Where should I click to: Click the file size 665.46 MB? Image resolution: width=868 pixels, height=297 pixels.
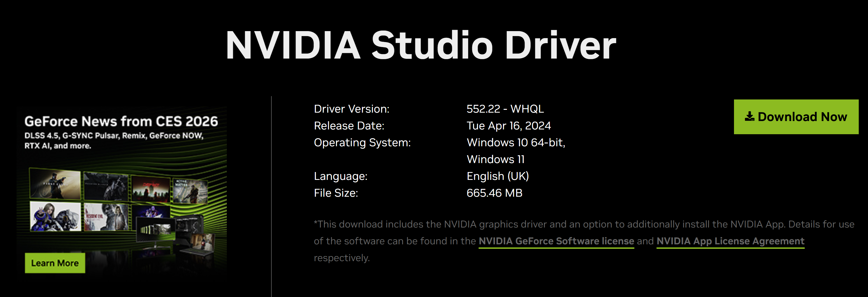click(x=494, y=193)
